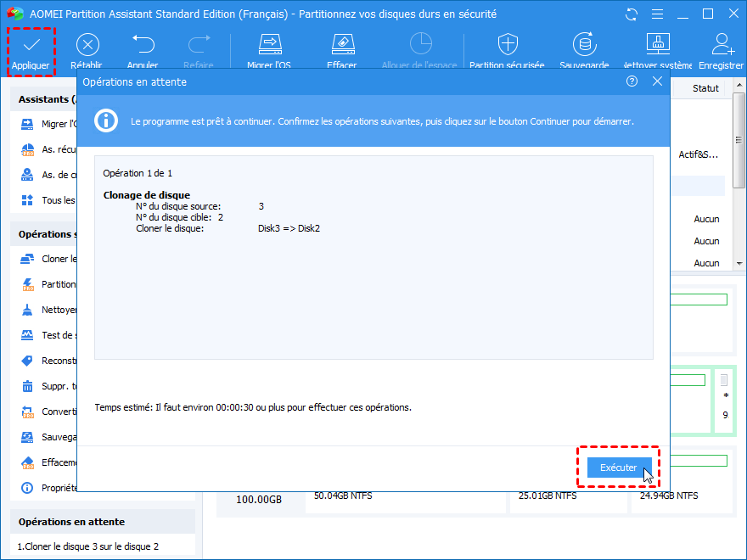Open the Nettoyer système tool
The height and width of the screenshot is (560, 747).
coord(658,51)
